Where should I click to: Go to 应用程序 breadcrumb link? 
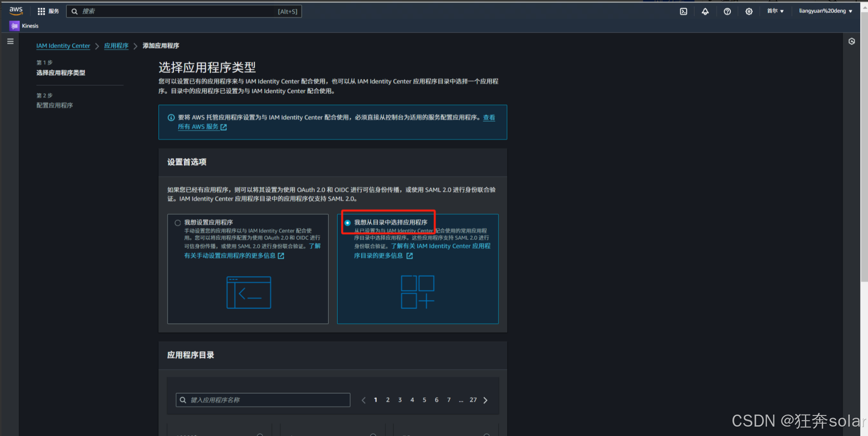click(116, 46)
